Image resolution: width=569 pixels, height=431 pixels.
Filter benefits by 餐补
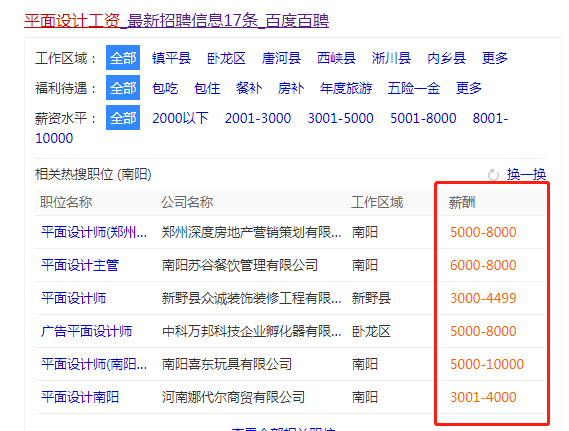pyautogui.click(x=249, y=88)
